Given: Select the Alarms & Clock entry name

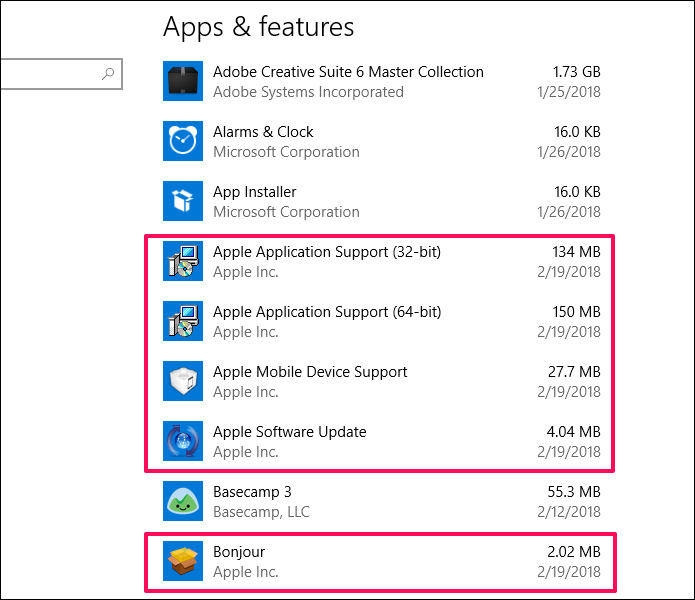Looking at the screenshot, I should point(263,132).
